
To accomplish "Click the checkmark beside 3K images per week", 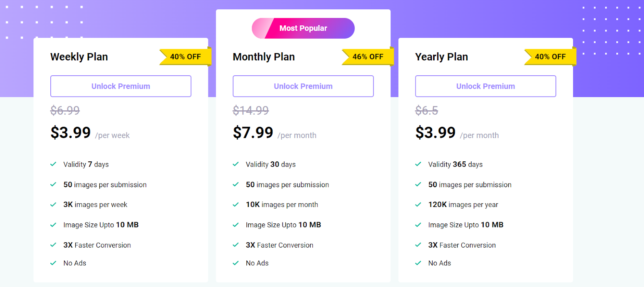I will coord(53,204).
